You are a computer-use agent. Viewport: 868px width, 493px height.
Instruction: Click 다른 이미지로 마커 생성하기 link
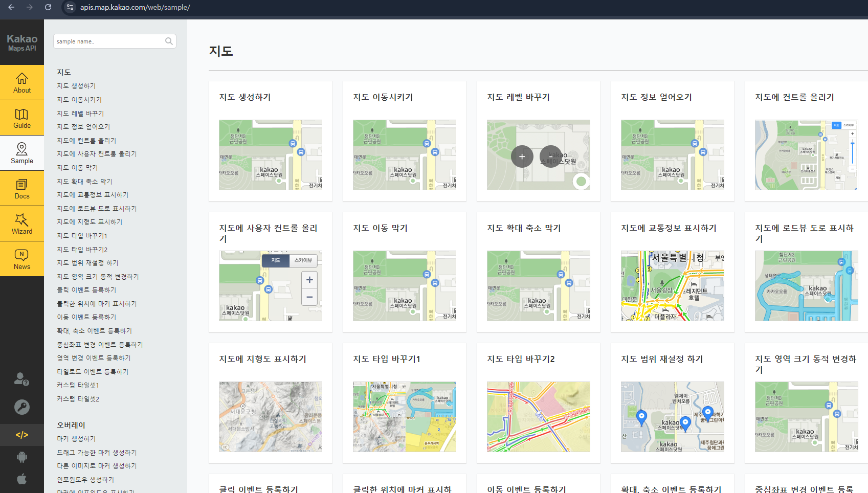[97, 466]
